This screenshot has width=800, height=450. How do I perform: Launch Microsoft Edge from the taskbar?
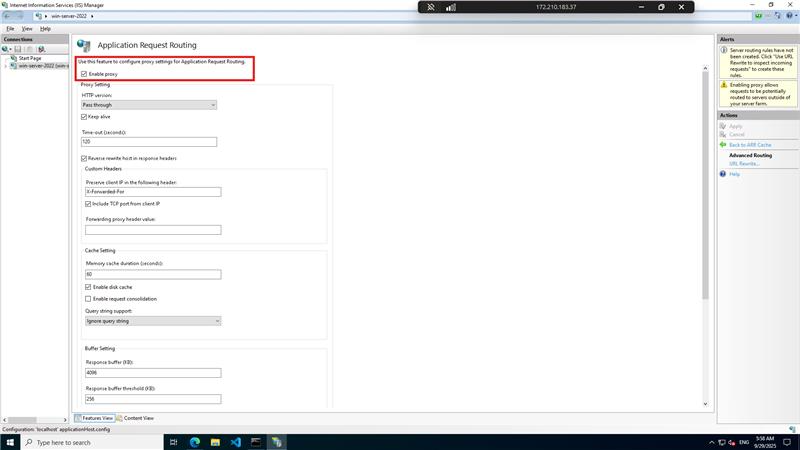[x=195, y=442]
